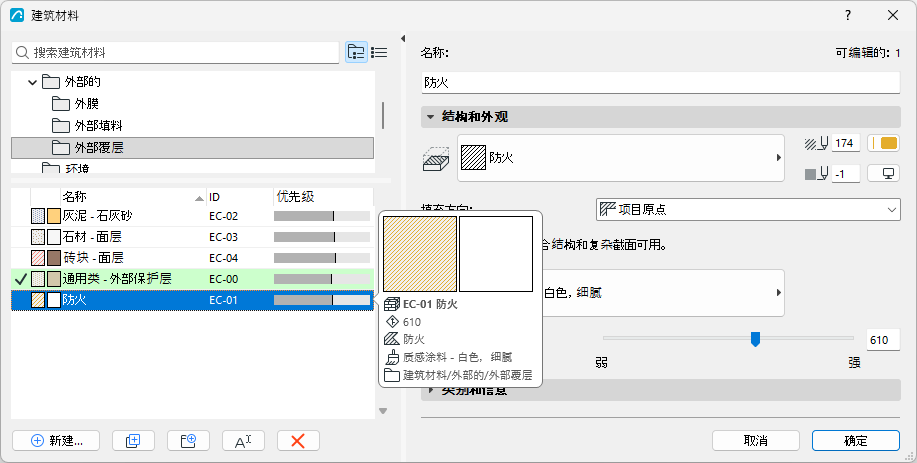Click the rename icon button
The image size is (917, 463).
[x=243, y=441]
